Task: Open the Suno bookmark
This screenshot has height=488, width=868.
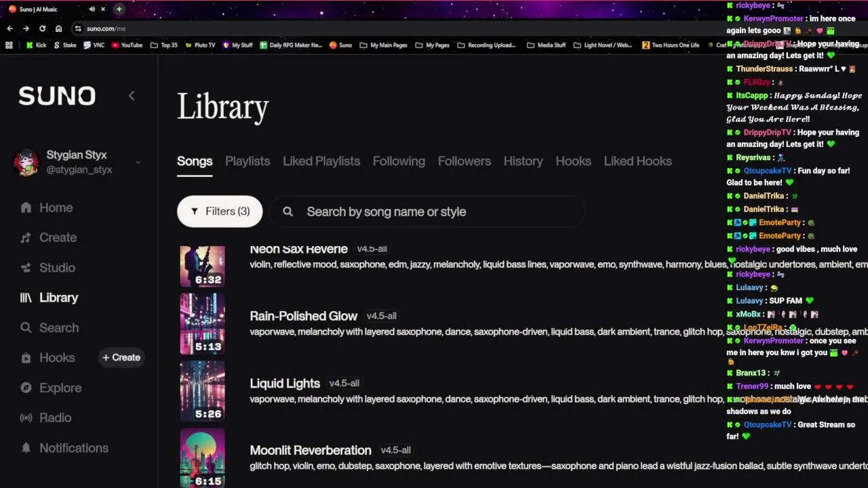Action: [x=340, y=45]
